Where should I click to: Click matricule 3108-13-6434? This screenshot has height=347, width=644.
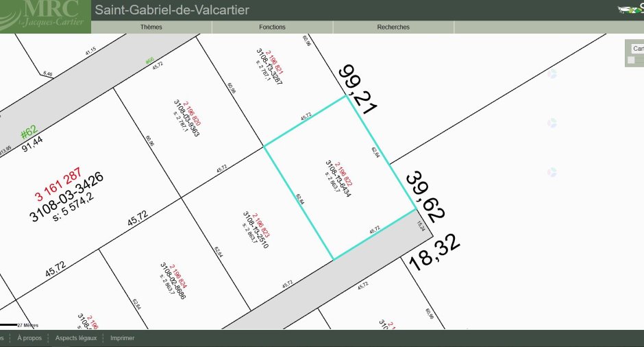[x=338, y=178]
